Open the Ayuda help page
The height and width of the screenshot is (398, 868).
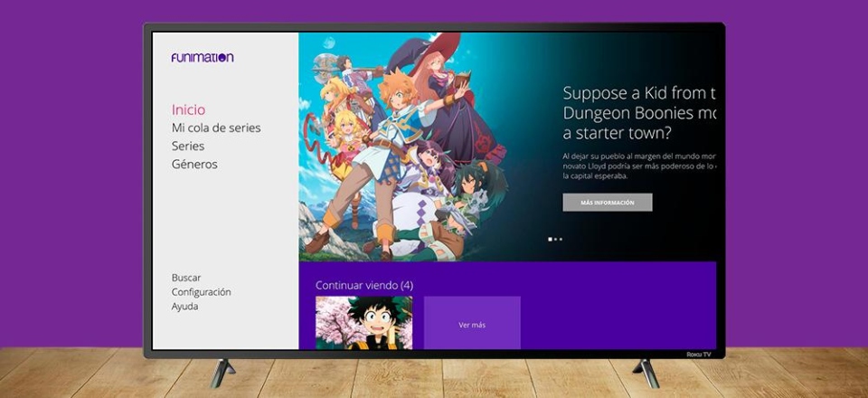pos(184,307)
